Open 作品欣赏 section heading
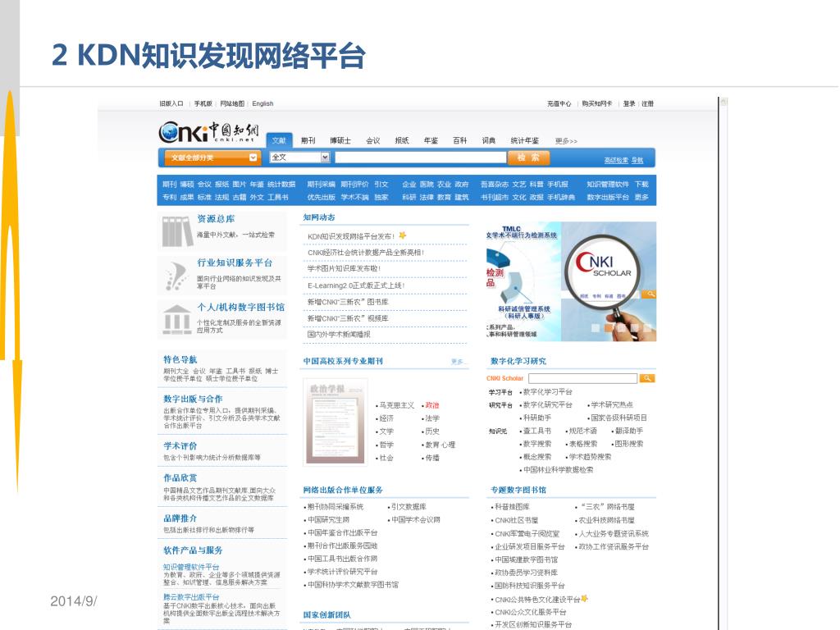The image size is (840, 630). [x=180, y=477]
